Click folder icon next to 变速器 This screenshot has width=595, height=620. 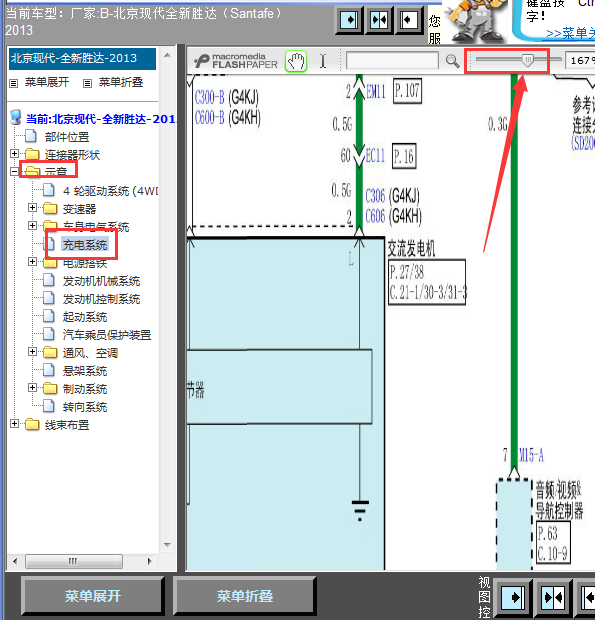click(50, 208)
